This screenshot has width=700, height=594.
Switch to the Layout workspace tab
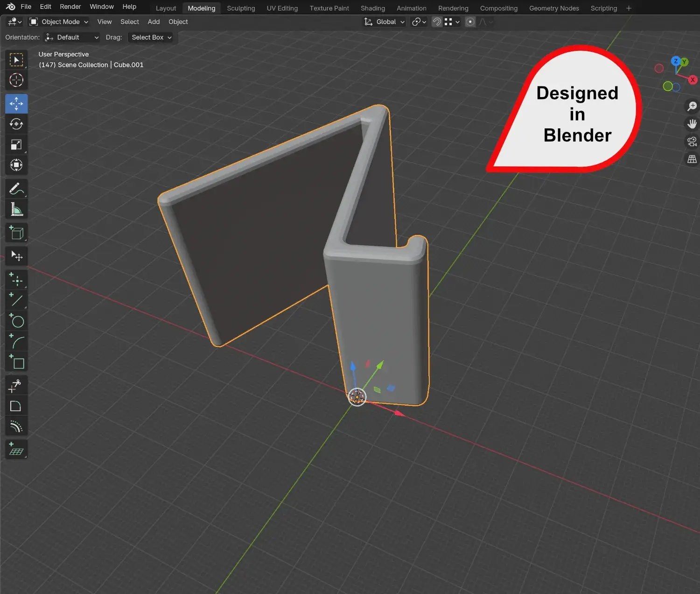pos(166,8)
